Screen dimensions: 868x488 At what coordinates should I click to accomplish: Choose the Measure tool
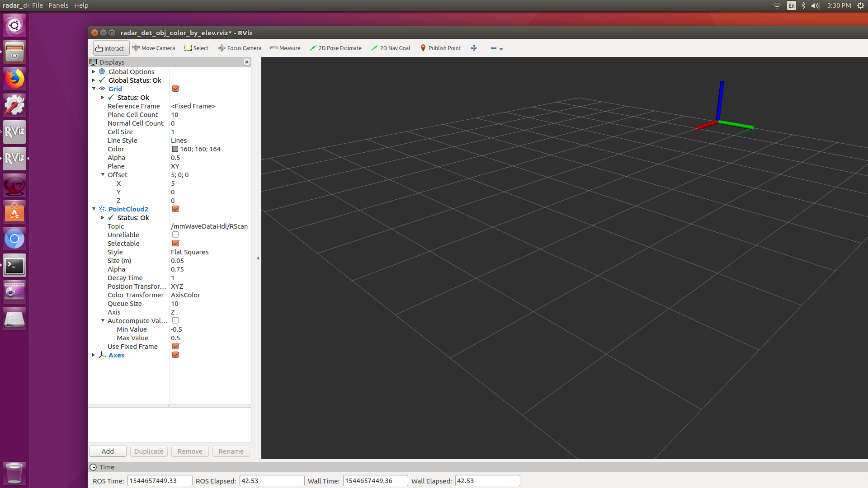tap(285, 48)
